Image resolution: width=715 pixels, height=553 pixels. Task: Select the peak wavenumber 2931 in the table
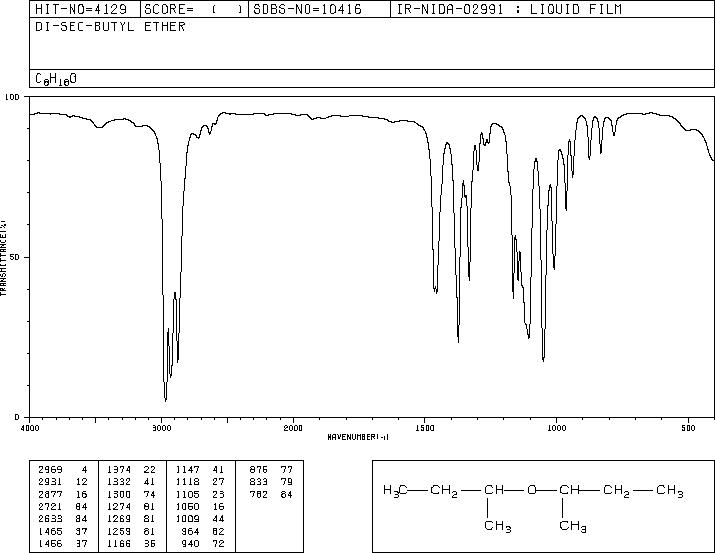point(50,482)
